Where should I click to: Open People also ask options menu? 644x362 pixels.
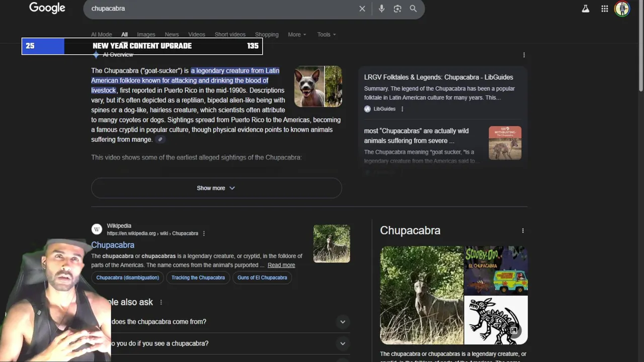161,302
